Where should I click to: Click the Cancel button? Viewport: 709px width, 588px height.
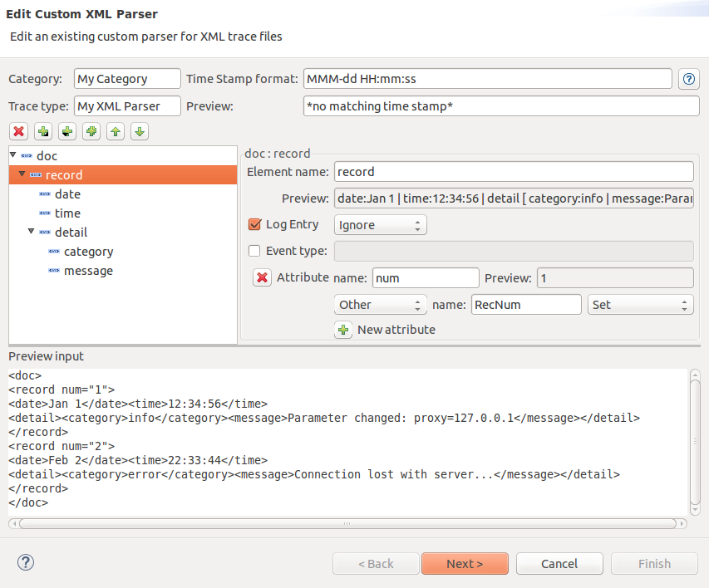point(559,564)
